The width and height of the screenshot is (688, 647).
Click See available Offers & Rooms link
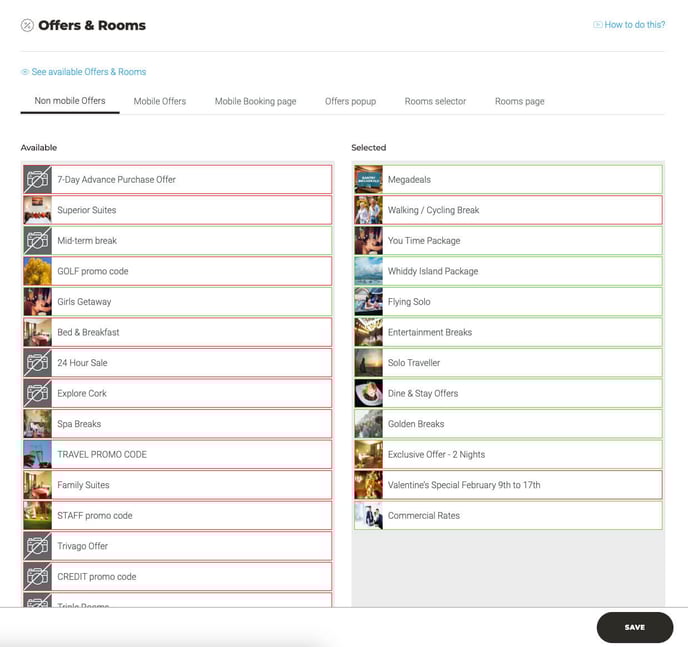[88, 72]
